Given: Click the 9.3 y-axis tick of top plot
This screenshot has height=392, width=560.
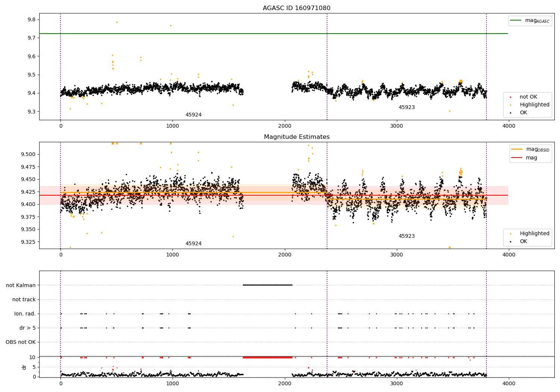Looking at the screenshot, I should 32,112.
